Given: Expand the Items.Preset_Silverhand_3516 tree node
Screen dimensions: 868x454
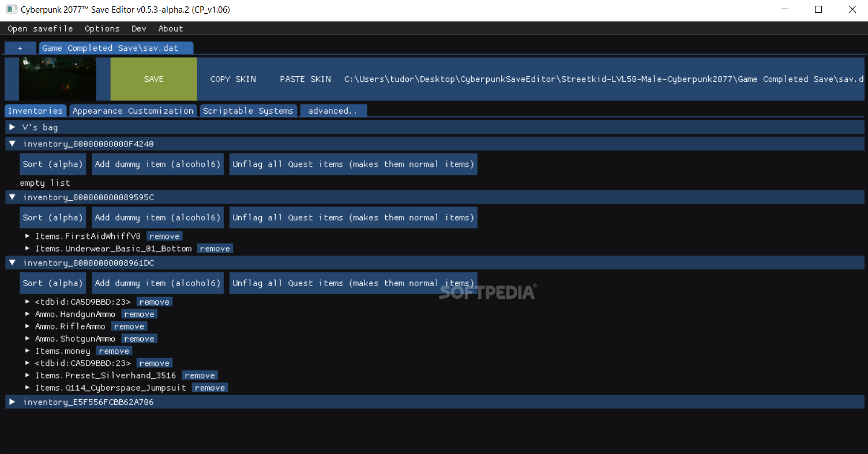Looking at the screenshot, I should click(x=27, y=376).
